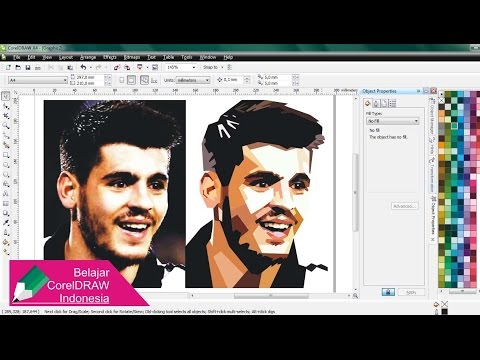
Task: Select the Shape tool
Action: click(6, 106)
